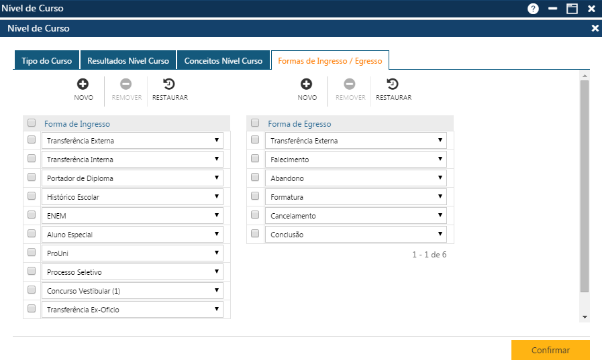Open the Abandono dropdown list
This screenshot has width=602, height=364.
tap(356, 178)
